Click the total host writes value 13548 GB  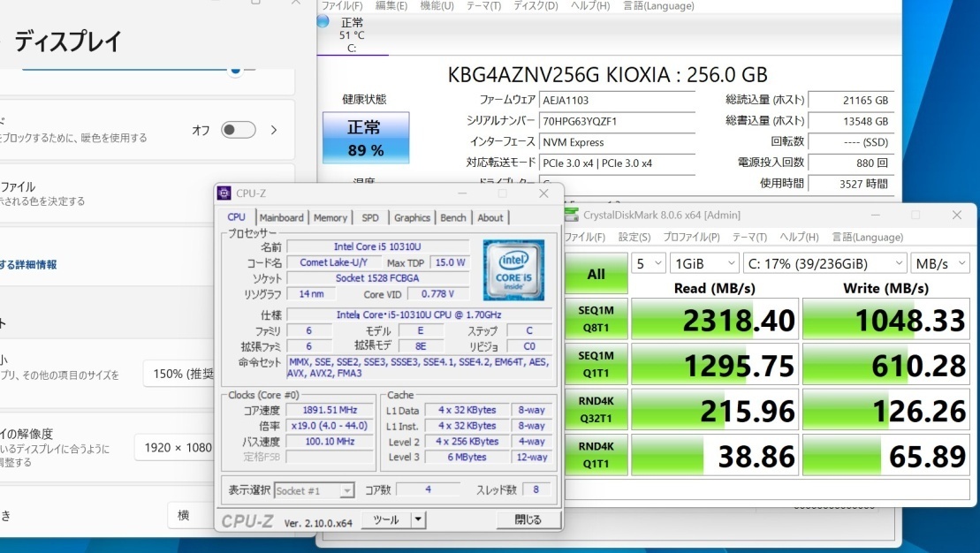[851, 121]
